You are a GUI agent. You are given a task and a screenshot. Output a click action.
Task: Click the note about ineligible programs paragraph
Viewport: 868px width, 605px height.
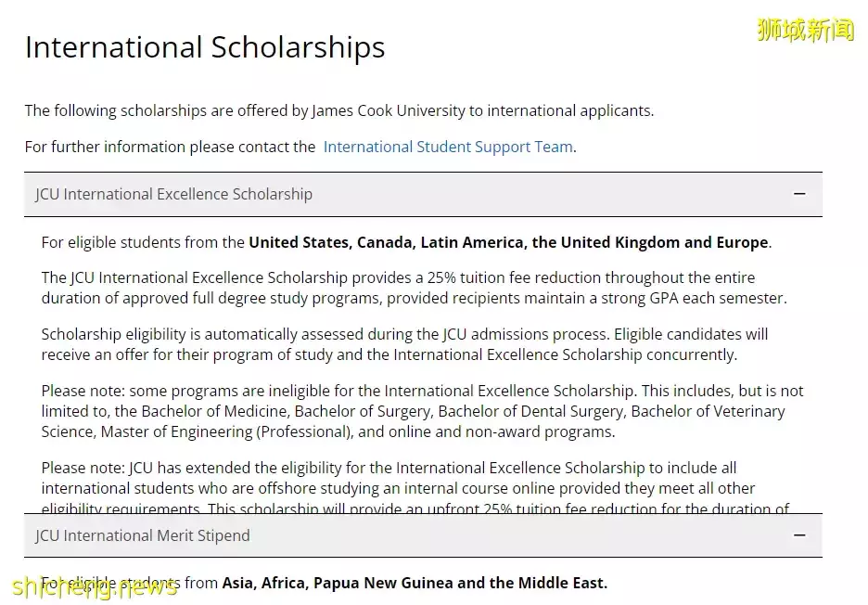422,411
